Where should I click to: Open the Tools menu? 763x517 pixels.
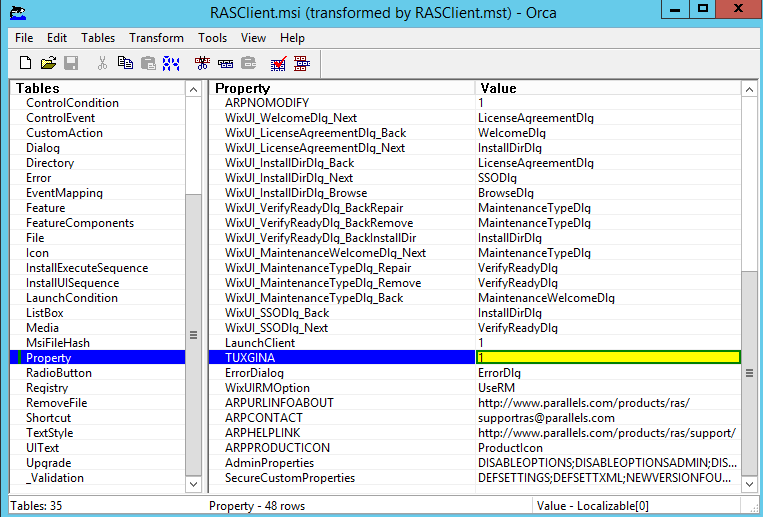(x=212, y=38)
